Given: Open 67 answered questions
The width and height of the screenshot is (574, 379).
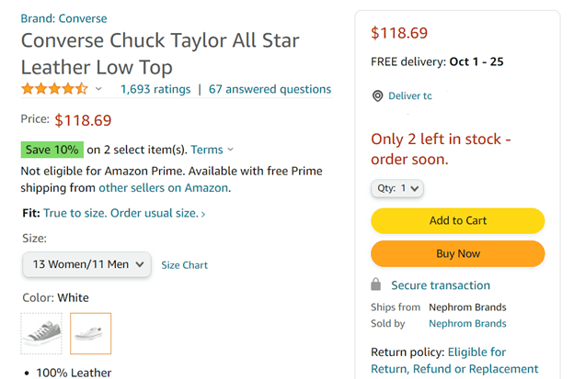Looking at the screenshot, I should [x=270, y=89].
